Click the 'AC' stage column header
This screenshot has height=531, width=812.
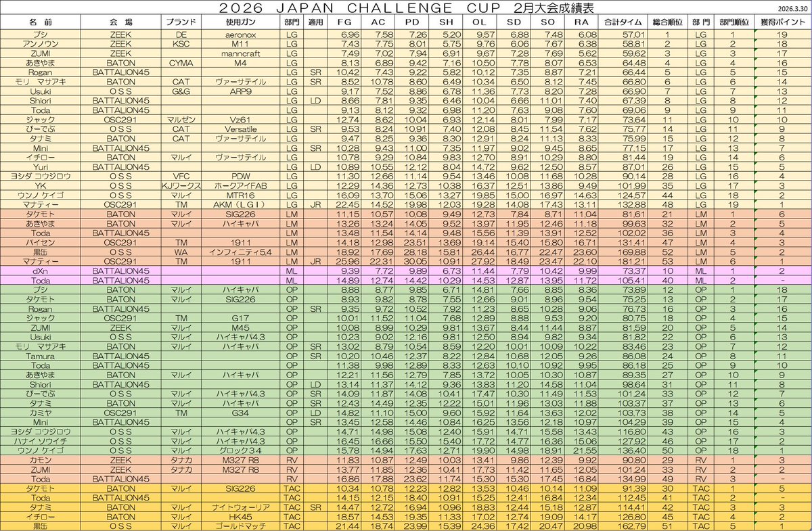378,22
